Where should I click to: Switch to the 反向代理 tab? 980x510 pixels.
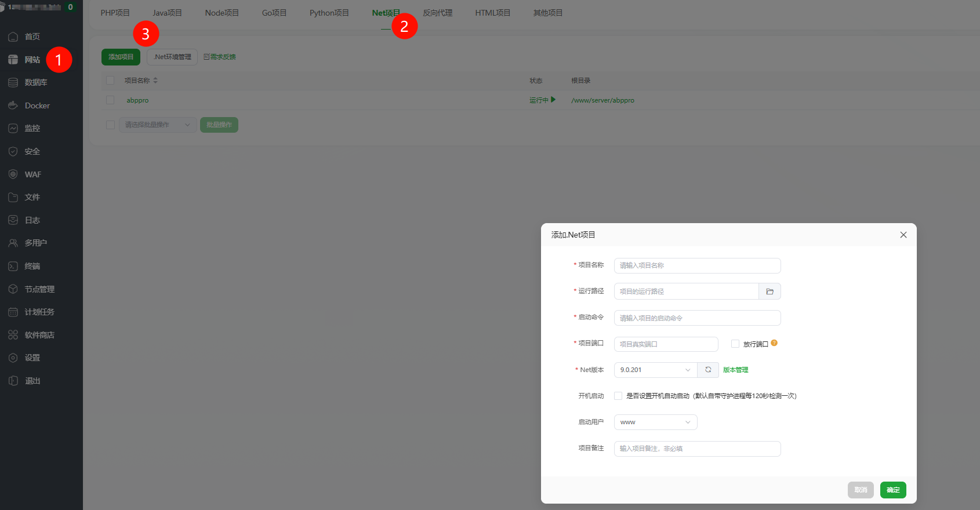(x=437, y=13)
